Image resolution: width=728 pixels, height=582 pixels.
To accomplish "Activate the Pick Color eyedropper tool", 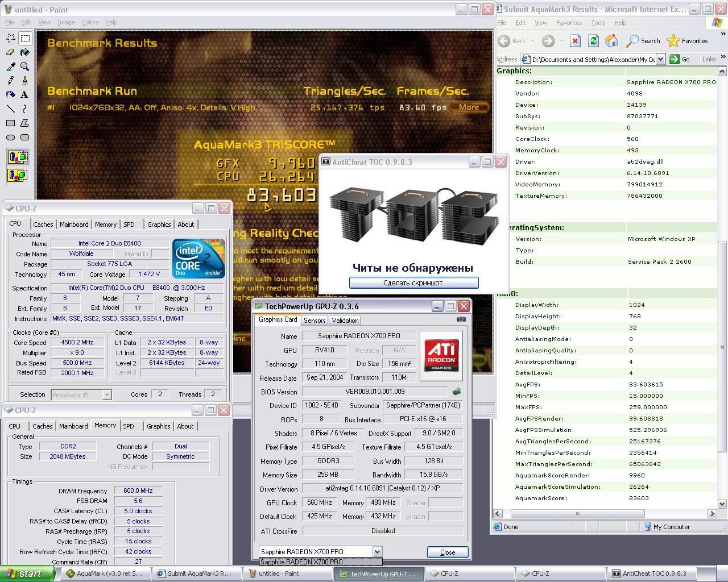I will [11, 66].
